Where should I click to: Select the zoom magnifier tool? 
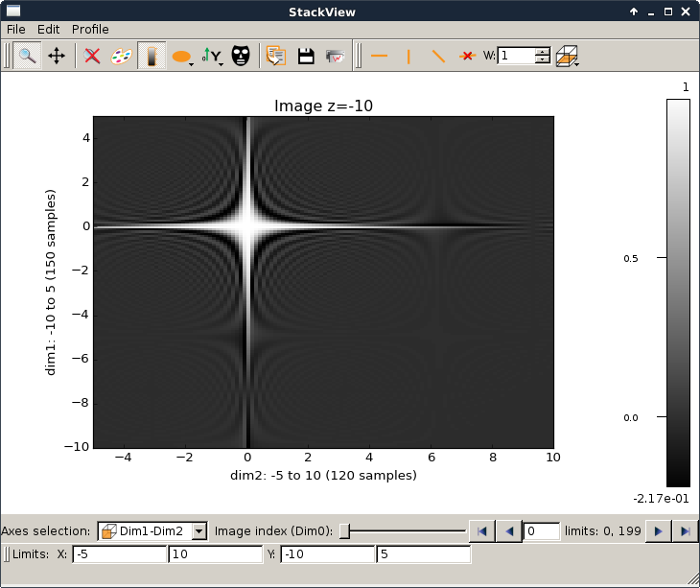pyautogui.click(x=27, y=56)
